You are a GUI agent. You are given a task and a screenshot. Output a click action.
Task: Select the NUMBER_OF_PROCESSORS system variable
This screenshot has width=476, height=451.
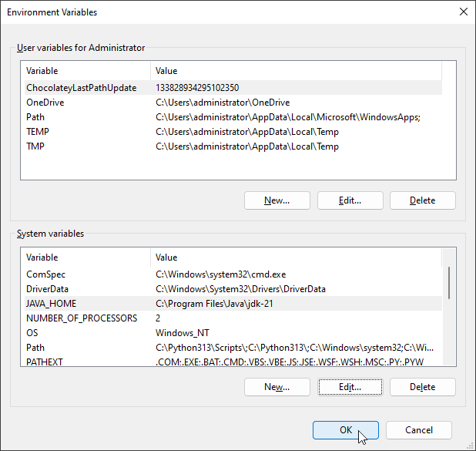[x=81, y=318]
